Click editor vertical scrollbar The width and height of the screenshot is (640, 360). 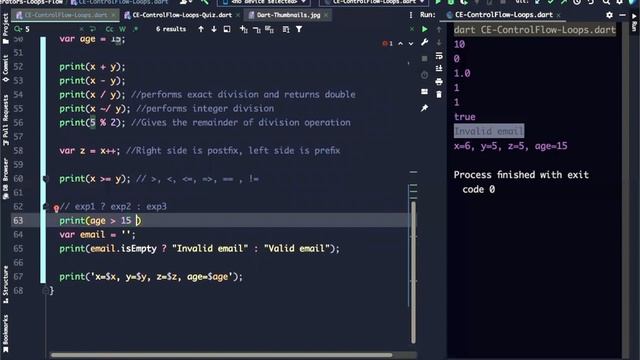(x=413, y=272)
